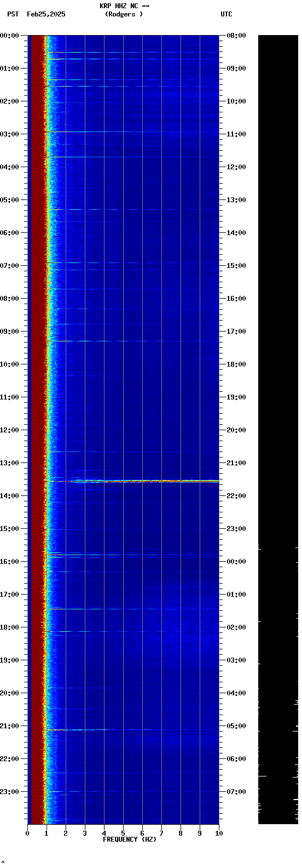
Task: Click 11:00 on the PST axis
Action: (x=9, y=397)
